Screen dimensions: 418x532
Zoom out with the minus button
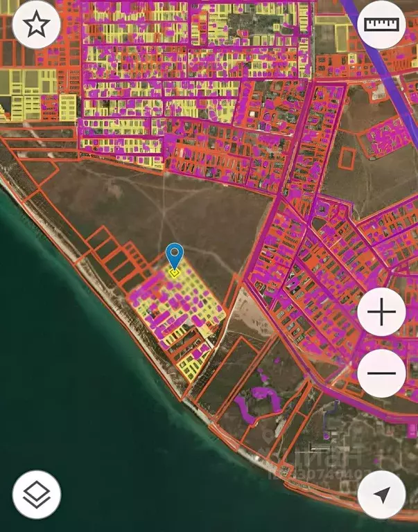click(381, 373)
